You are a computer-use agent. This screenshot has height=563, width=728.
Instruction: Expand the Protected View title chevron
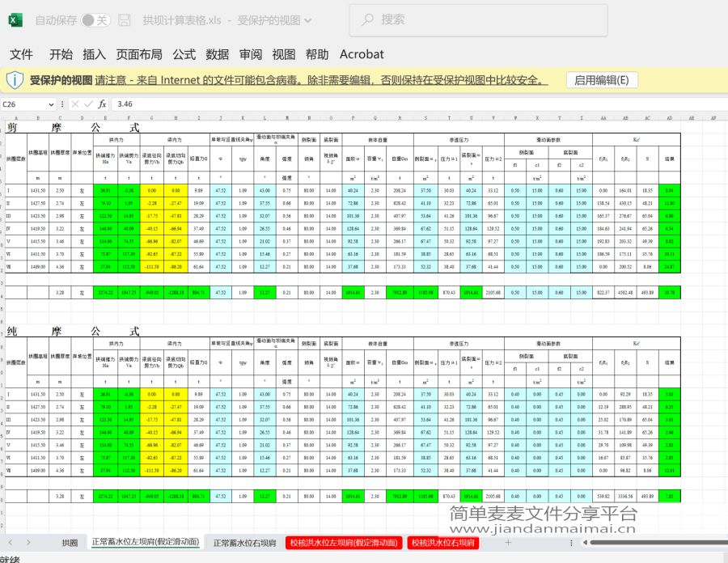pyautogui.click(x=307, y=21)
